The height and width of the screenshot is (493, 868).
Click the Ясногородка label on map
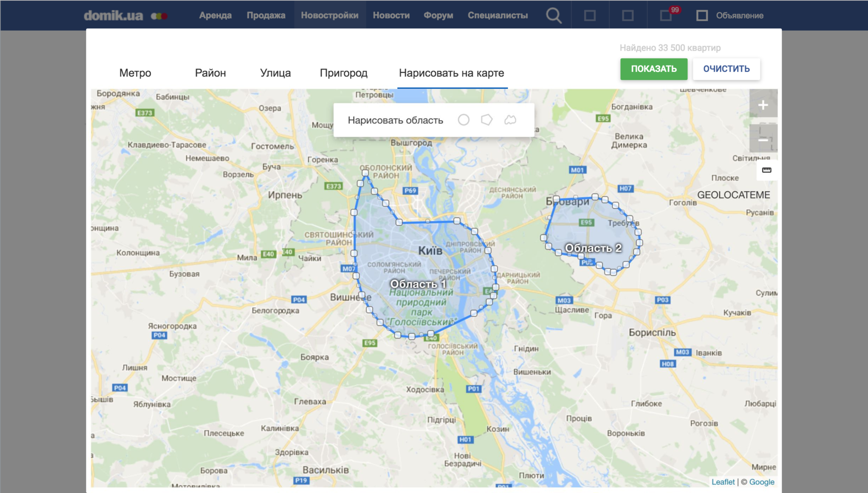[172, 326]
